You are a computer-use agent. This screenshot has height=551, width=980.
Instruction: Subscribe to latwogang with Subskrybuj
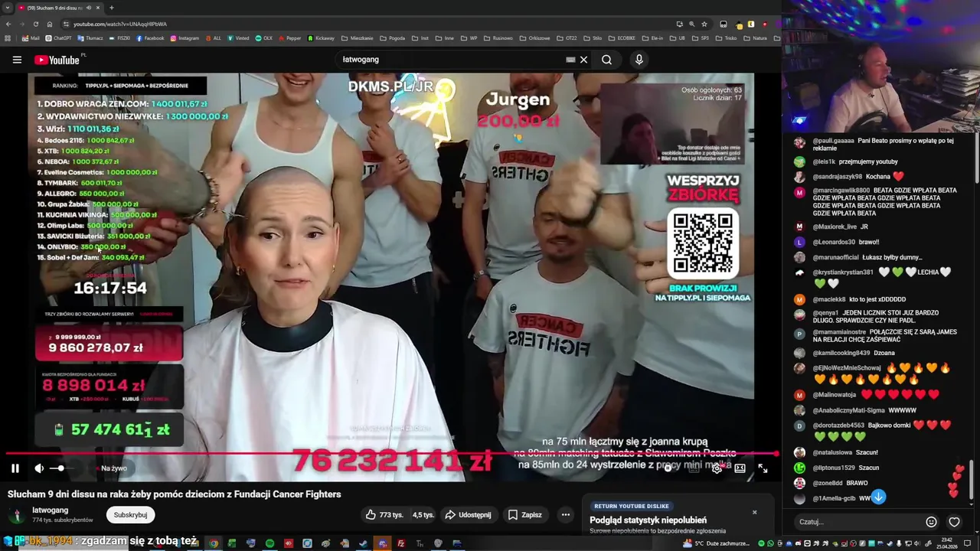pos(130,515)
